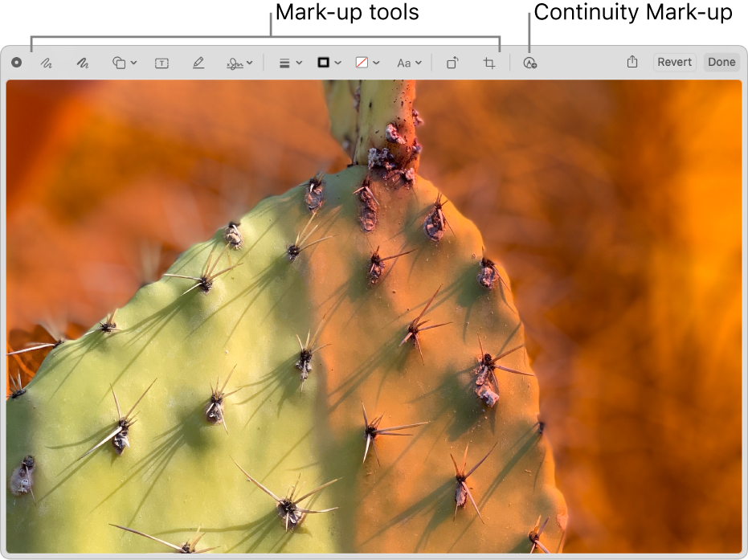This screenshot has width=748, height=560.
Task: Choose the Shapes tool icon
Action: tap(119, 63)
